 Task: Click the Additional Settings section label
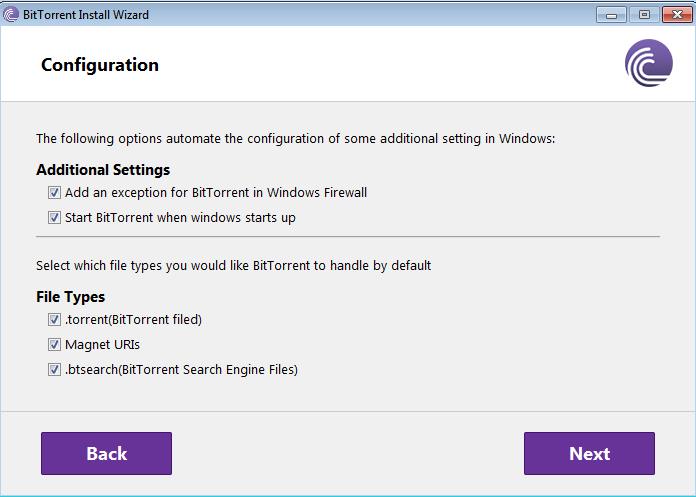103,170
